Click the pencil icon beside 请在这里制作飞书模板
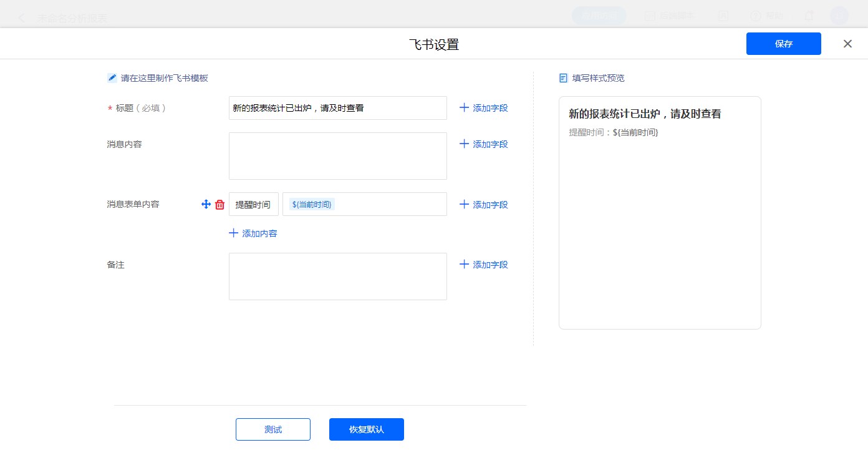Screen dimensions: 868x455 [x=112, y=78]
